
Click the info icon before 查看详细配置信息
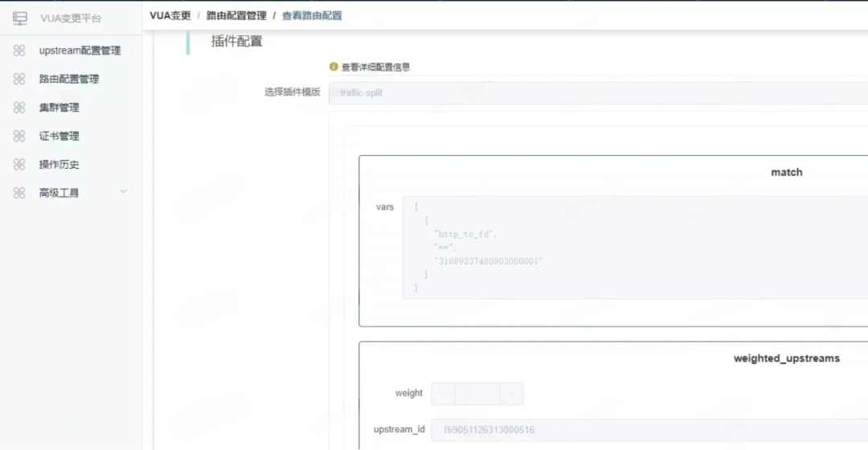pyautogui.click(x=334, y=67)
